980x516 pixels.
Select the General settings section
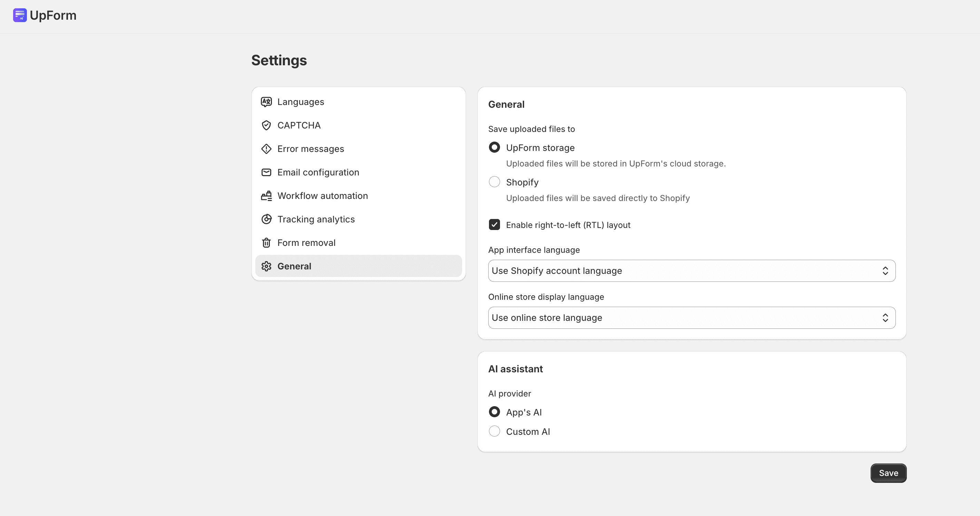point(359,266)
